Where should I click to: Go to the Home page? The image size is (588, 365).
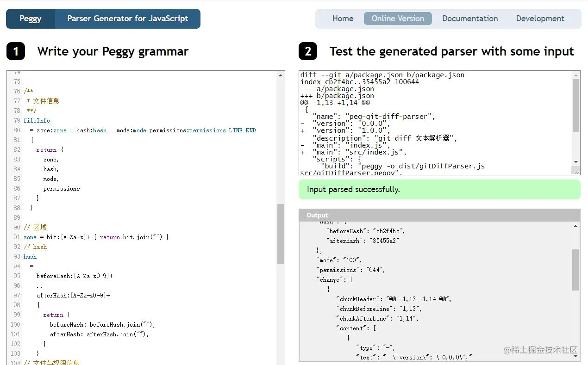coord(343,19)
